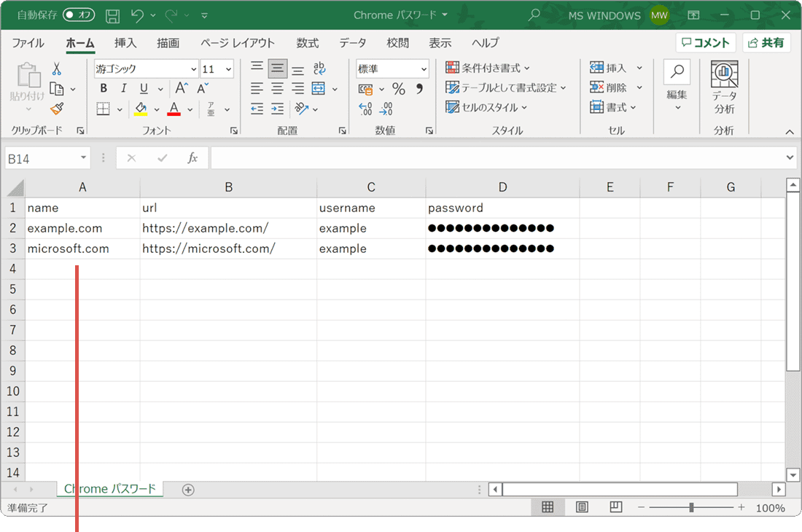Toggle AutoSave (自動保存) switch
Screen dimensions: 802x532
(79, 15)
